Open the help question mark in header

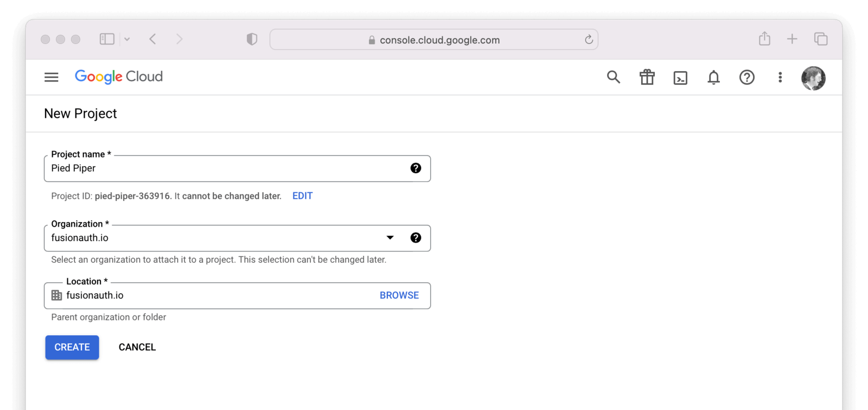(x=747, y=77)
